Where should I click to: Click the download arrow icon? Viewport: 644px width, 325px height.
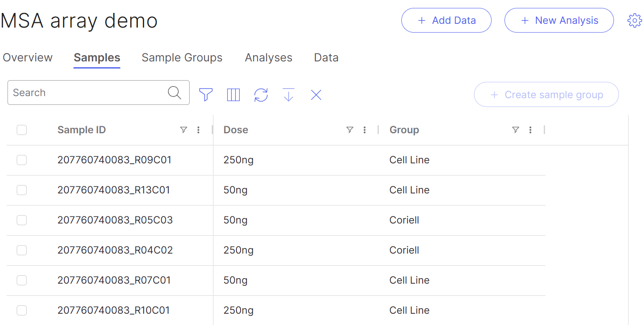289,95
